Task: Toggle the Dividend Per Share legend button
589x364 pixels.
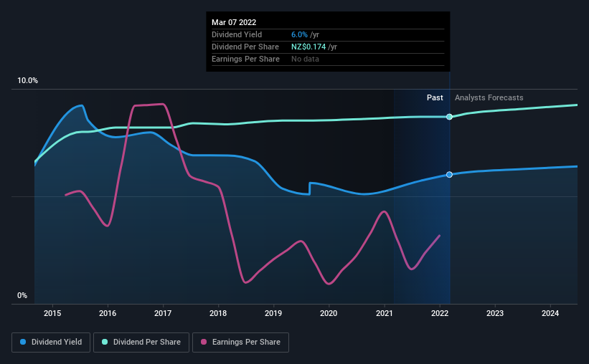Action: coord(141,343)
